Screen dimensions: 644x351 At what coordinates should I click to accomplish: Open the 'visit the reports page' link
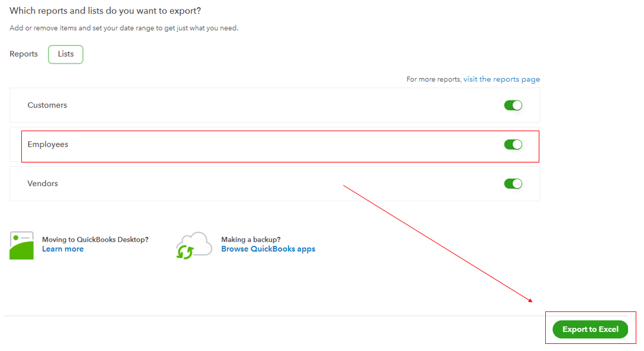pyautogui.click(x=501, y=79)
